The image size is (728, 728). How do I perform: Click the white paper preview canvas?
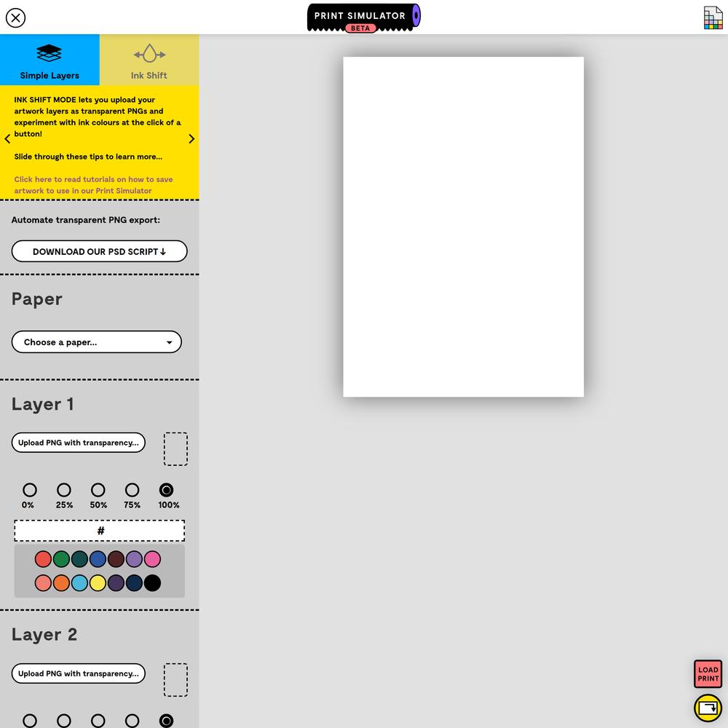463,226
